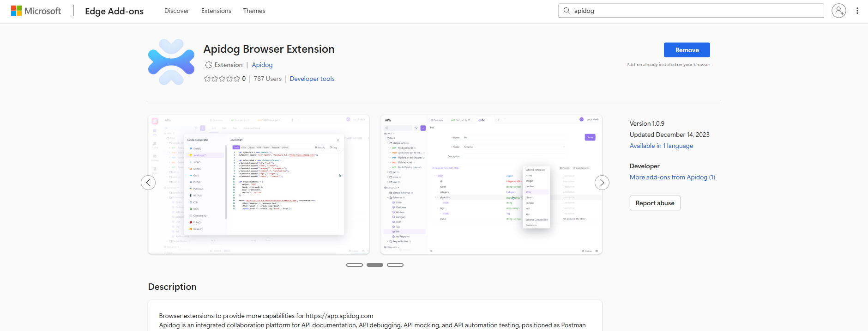Viewport: 868px width, 331px height.
Task: Open the user account profile icon
Action: click(x=838, y=11)
